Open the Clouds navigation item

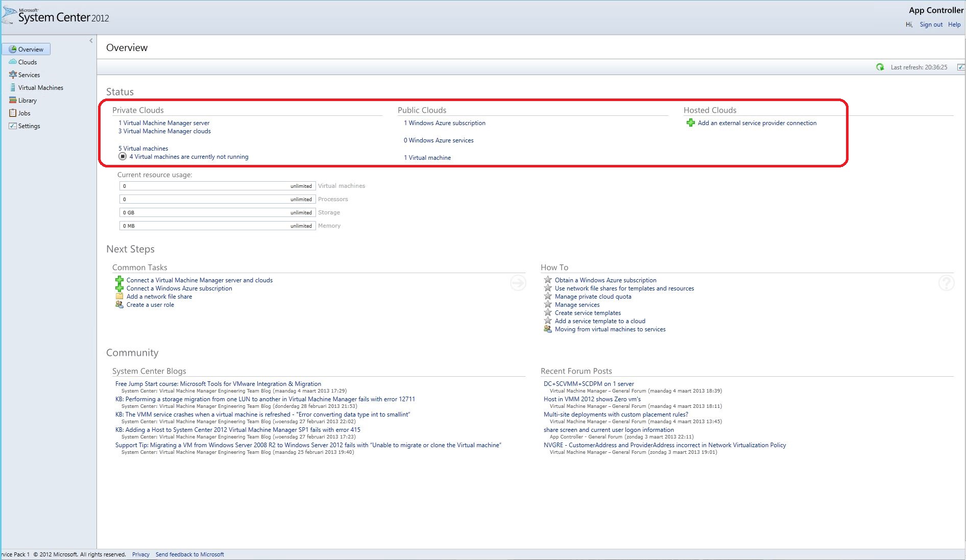coord(28,62)
